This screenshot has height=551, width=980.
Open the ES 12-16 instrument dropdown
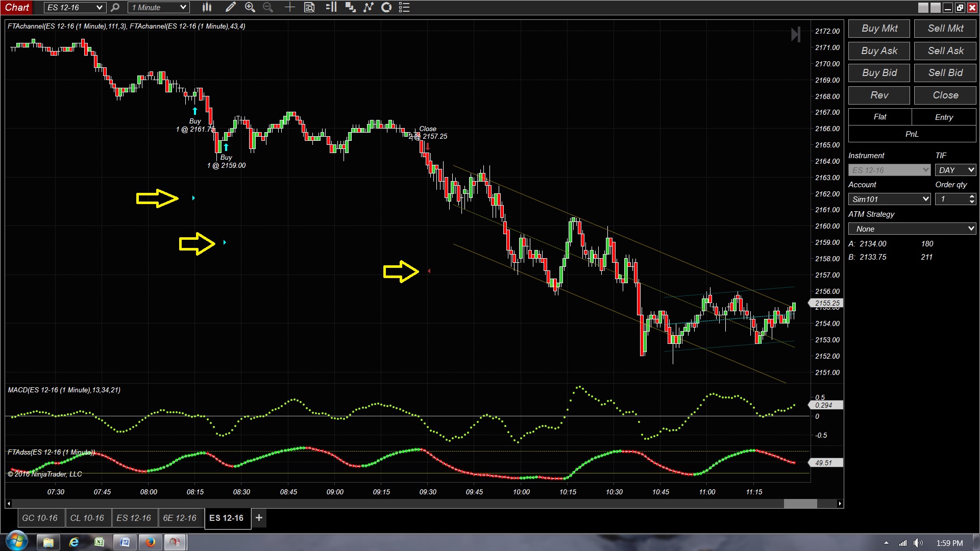(99, 8)
